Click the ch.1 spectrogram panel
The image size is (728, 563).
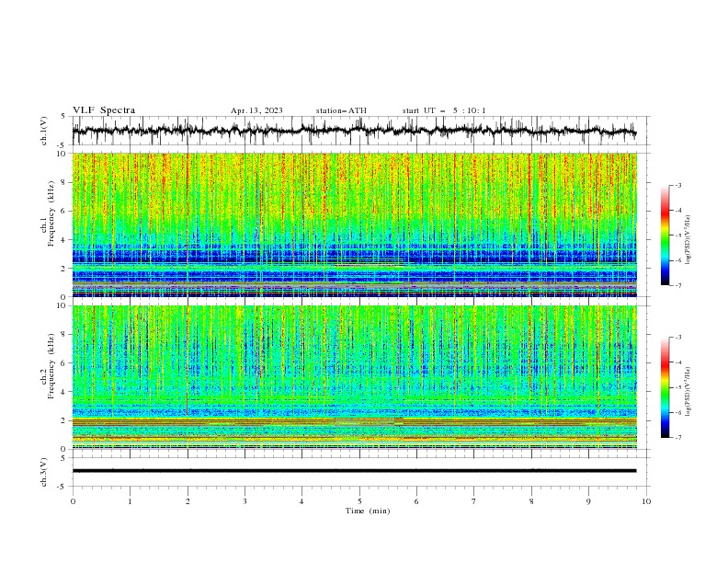[x=354, y=224]
